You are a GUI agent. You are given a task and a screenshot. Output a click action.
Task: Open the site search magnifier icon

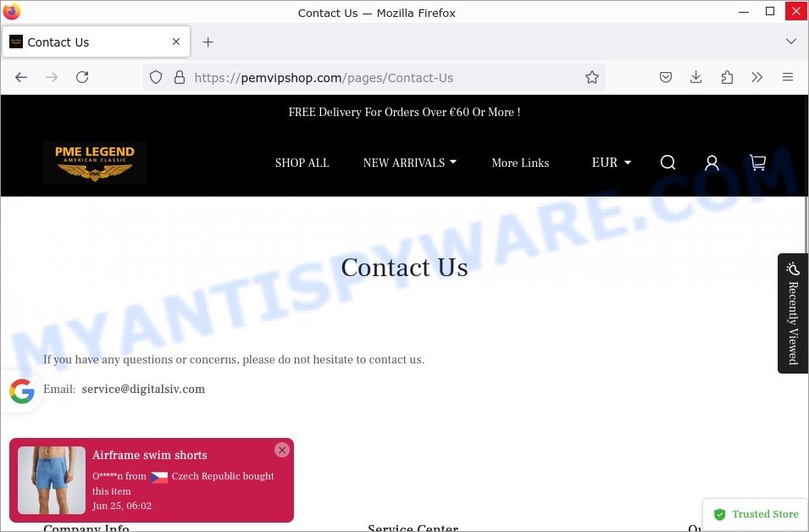click(x=668, y=163)
